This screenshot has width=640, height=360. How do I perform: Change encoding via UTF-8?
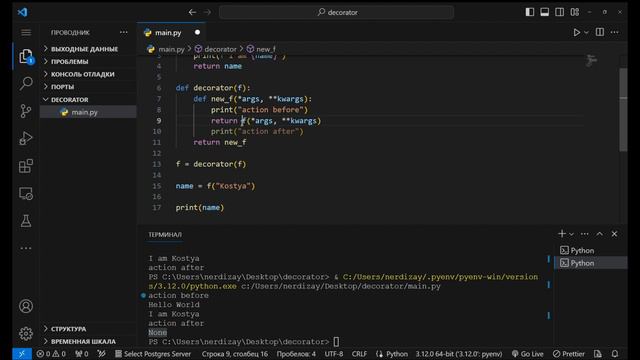coord(334,354)
